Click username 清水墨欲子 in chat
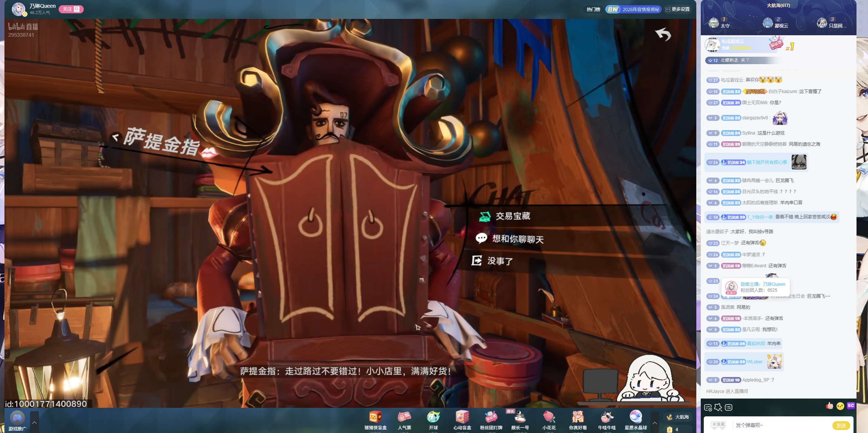 point(717,232)
